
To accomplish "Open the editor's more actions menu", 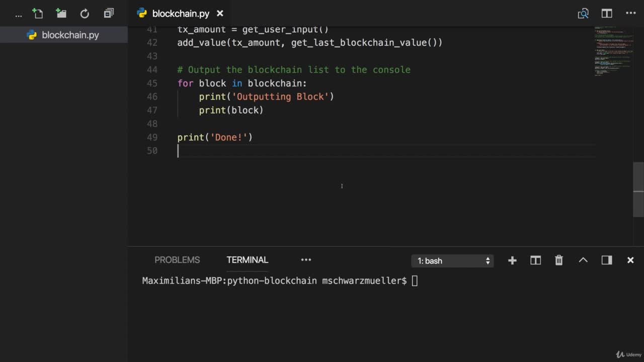I will click(x=630, y=14).
